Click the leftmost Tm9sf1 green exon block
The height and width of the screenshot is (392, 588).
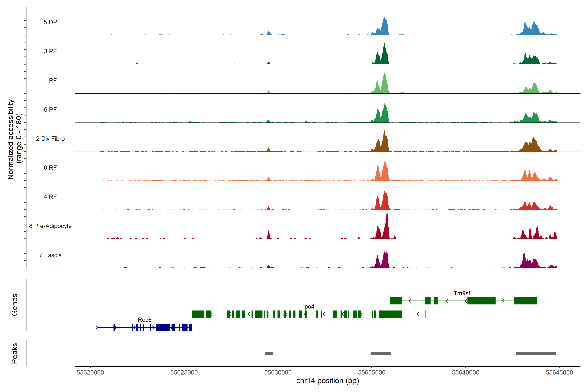[396, 301]
